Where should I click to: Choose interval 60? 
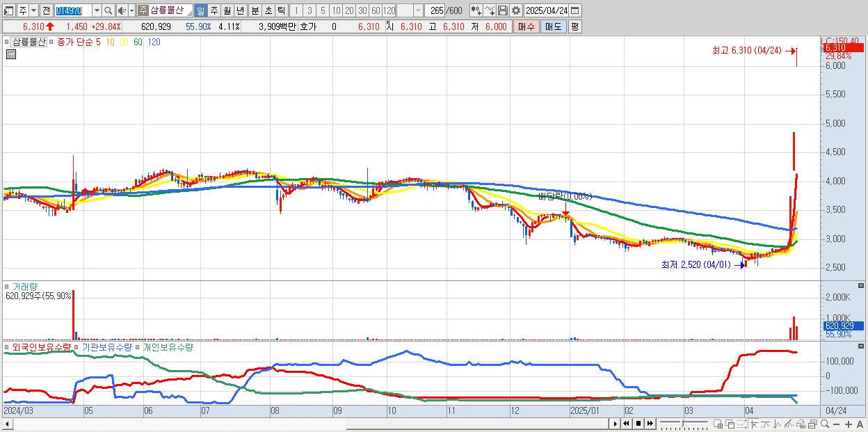376,10
